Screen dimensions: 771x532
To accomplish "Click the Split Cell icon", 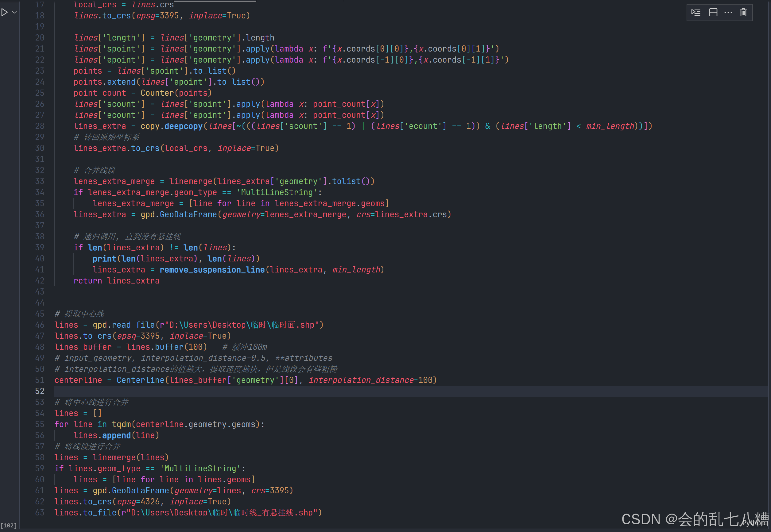I will tap(713, 13).
